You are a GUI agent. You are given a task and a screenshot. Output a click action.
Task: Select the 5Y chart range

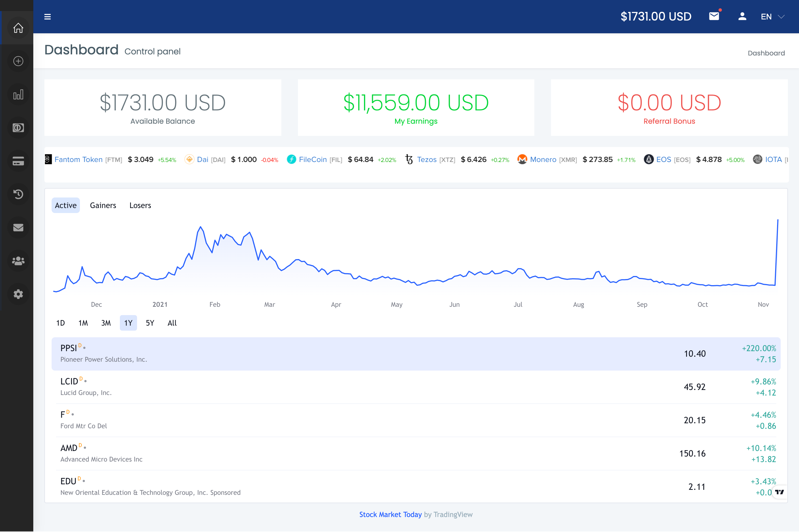150,323
